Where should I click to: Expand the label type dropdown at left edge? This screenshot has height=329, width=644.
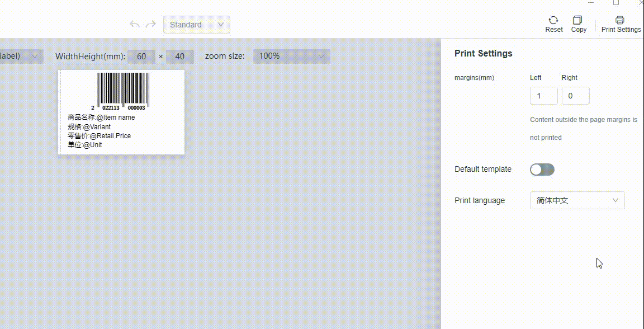pyautogui.click(x=21, y=57)
